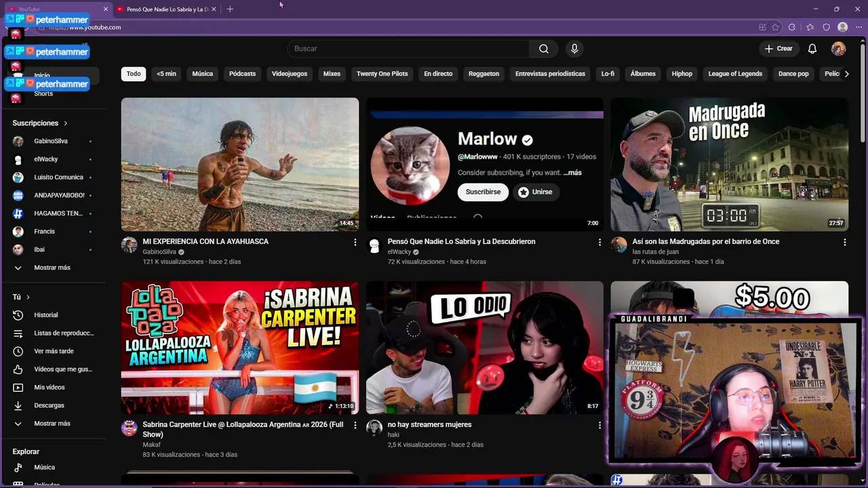868x488 pixels.
Task: Filter by Entrevistas periodísticas chip
Action: 550,74
